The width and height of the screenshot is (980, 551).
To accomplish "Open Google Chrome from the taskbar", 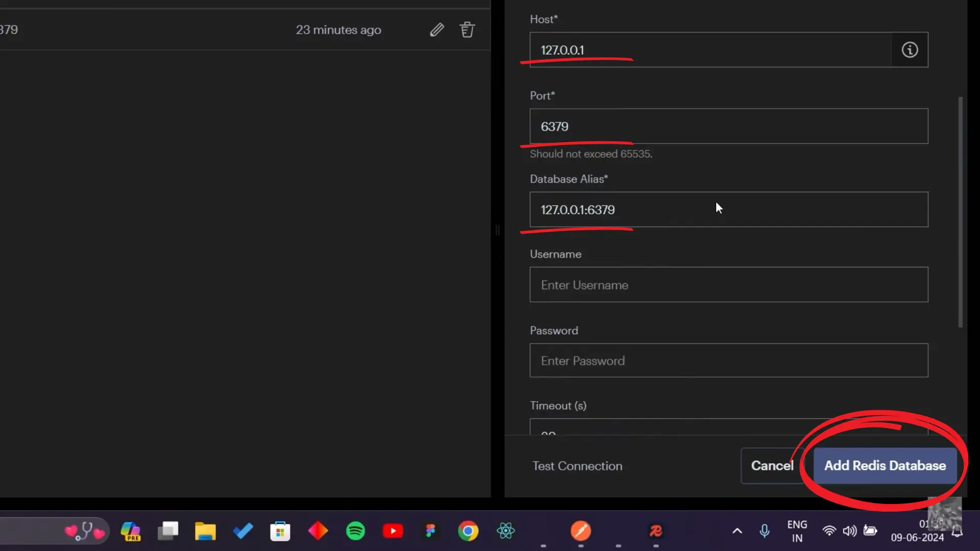I will 468,531.
